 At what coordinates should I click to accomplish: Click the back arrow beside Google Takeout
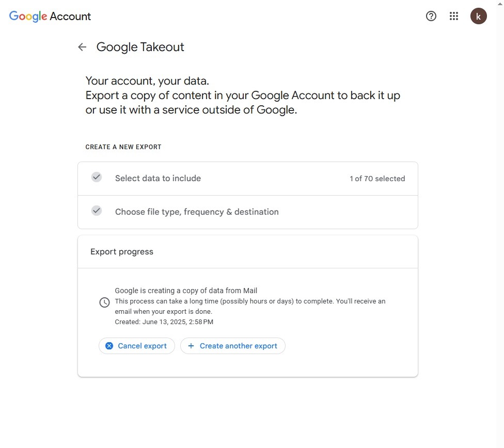click(82, 47)
